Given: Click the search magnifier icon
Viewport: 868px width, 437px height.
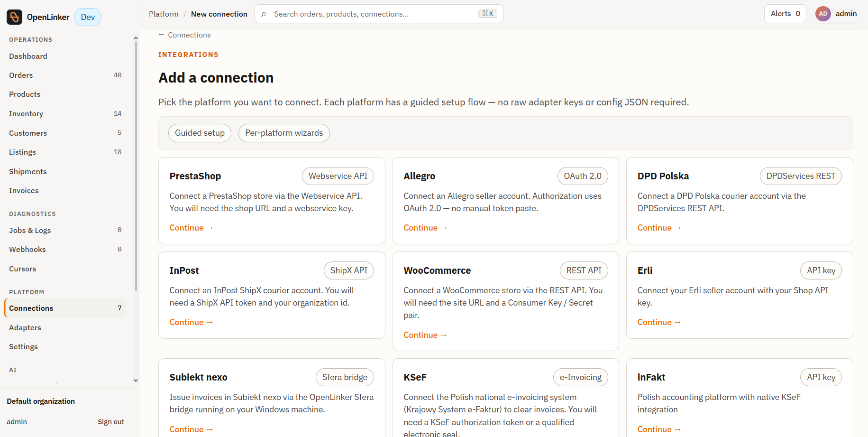Looking at the screenshot, I should tap(264, 14).
